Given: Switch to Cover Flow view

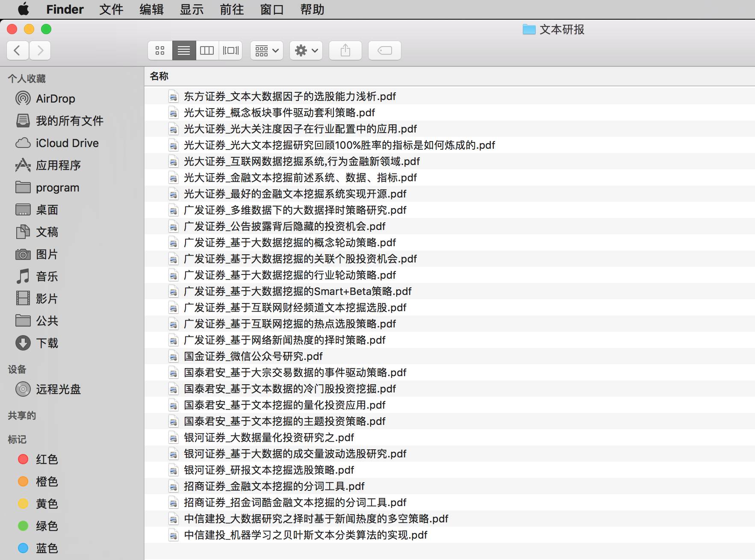Looking at the screenshot, I should [x=231, y=50].
